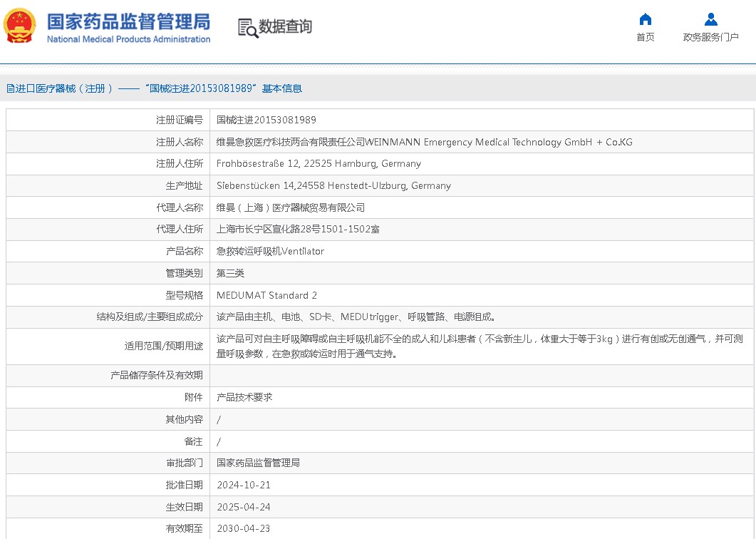Screen dimensions: 756x539
Task: Click the 代理人名称 row label
Action: pyautogui.click(x=180, y=207)
